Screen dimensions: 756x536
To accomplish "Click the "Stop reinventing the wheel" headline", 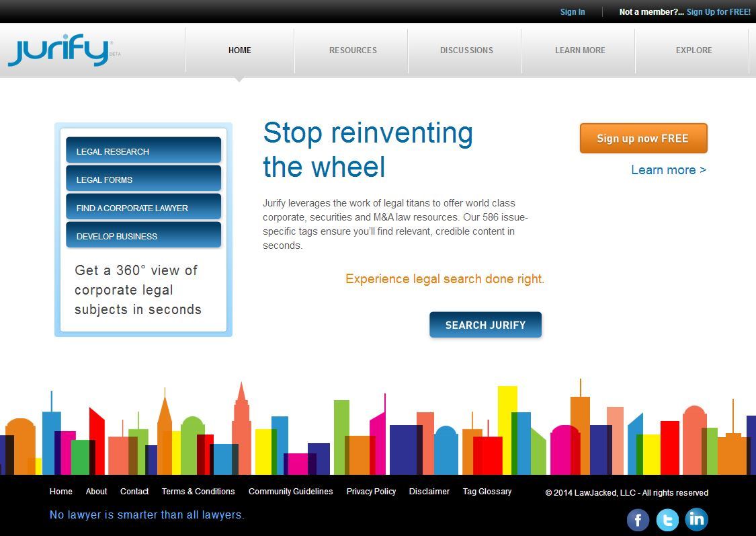I will [368, 149].
